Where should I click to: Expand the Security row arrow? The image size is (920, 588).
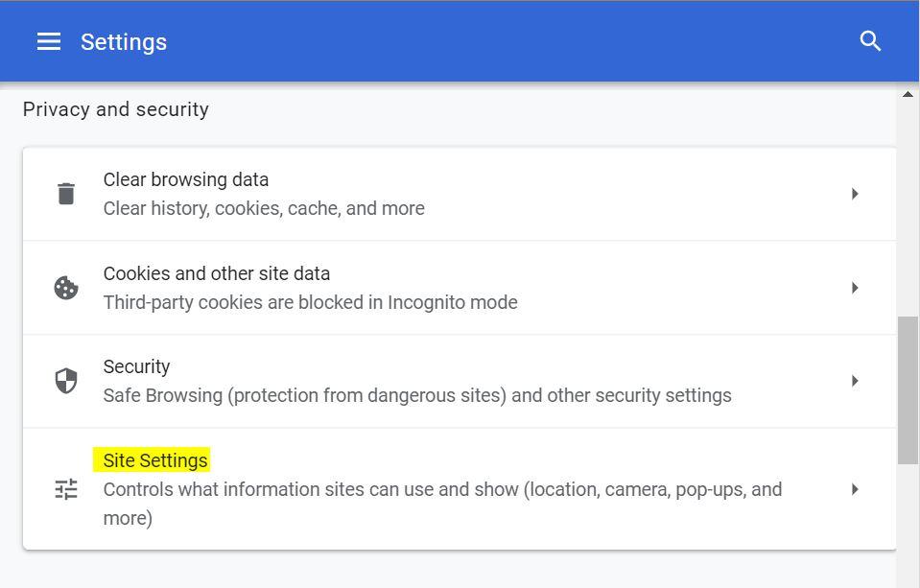tap(855, 381)
